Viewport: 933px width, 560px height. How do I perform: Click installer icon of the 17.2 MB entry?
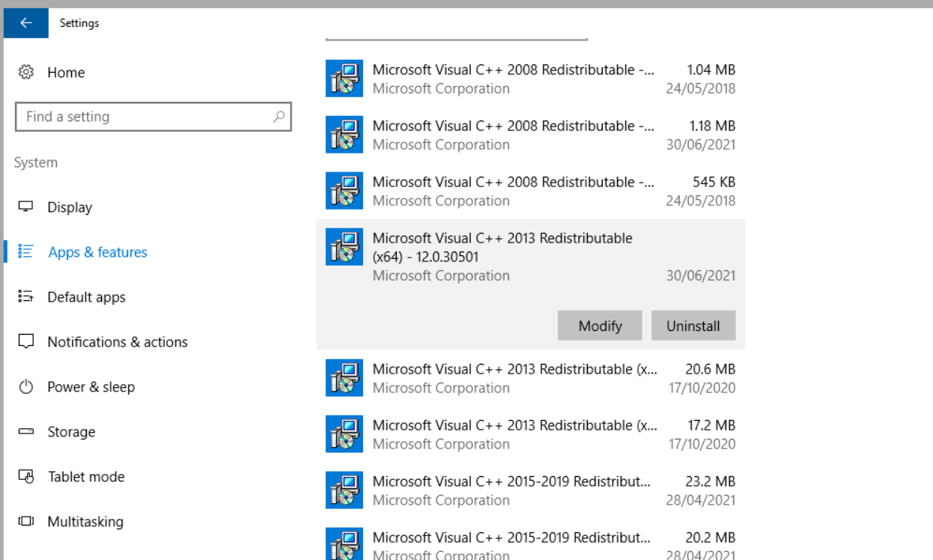(344, 434)
